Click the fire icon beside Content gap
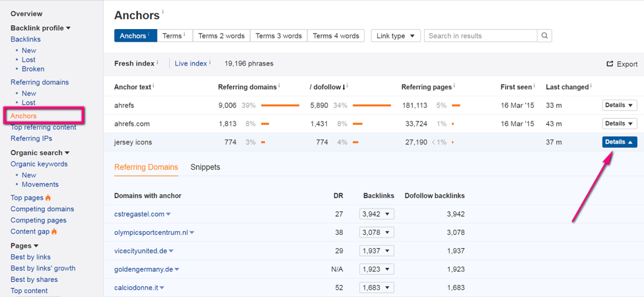Screen dimensions: 644x297 [54, 232]
